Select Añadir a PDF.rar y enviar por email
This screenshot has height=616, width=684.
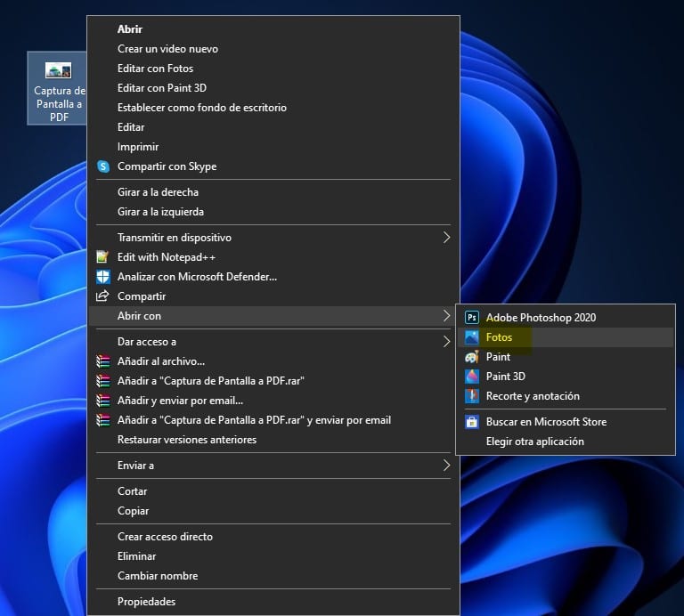pos(273,420)
